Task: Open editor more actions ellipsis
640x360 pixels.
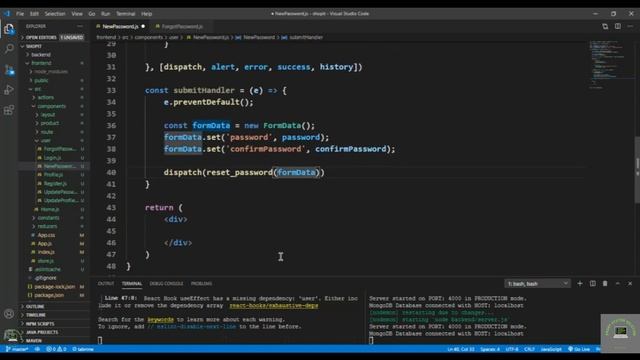Action: pos(630,27)
